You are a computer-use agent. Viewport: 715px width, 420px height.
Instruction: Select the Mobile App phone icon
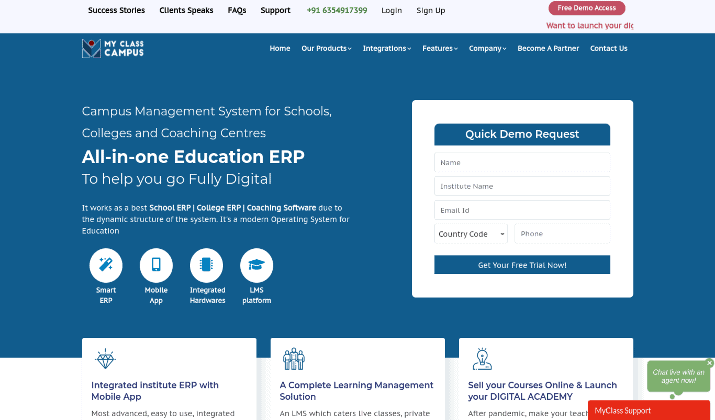tap(156, 265)
